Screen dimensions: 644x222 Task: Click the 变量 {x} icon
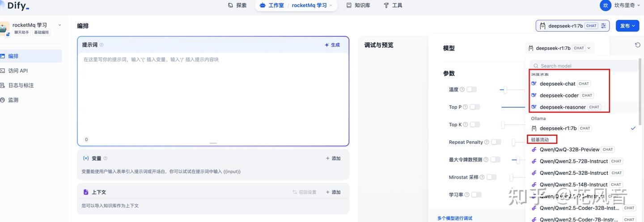pyautogui.click(x=86, y=158)
